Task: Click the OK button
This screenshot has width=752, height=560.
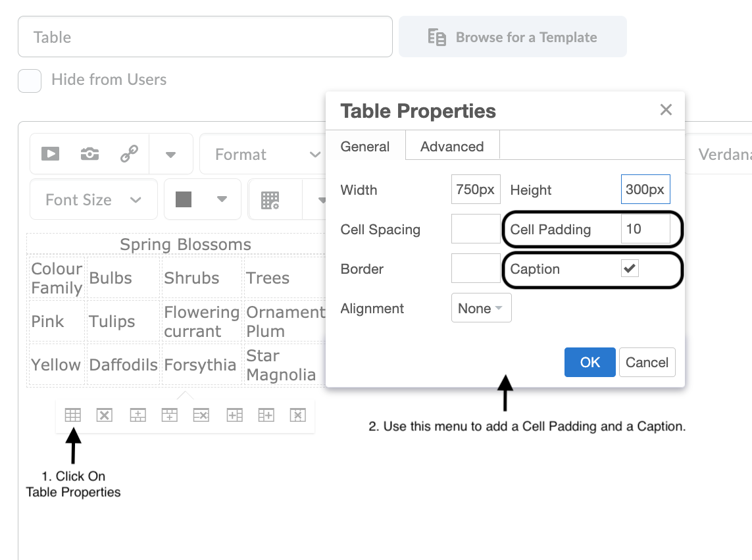Action: (x=589, y=362)
